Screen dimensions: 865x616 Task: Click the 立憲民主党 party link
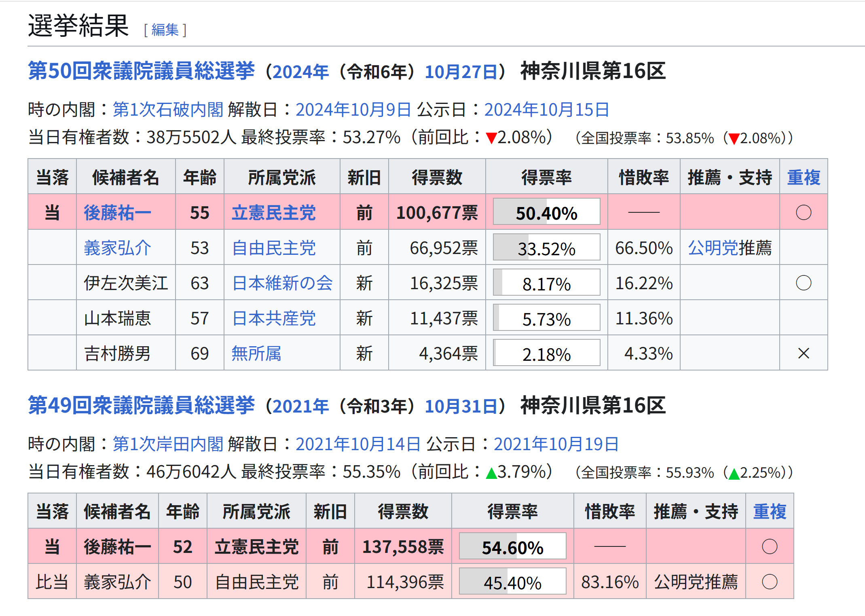pos(274,213)
